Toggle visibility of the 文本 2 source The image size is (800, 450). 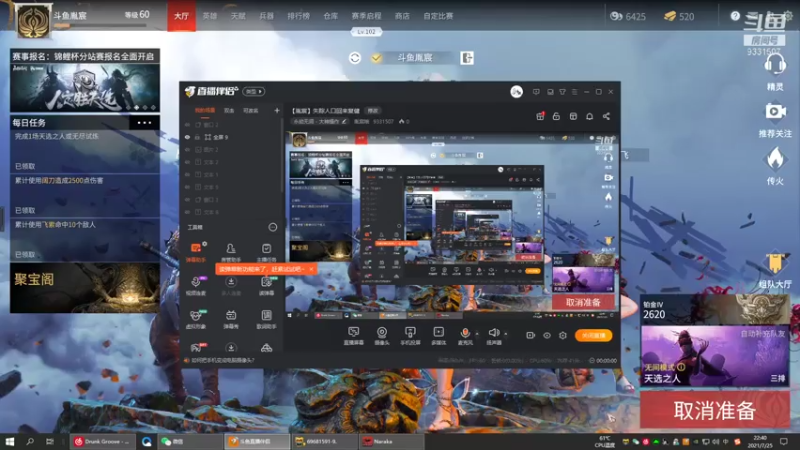187,162
